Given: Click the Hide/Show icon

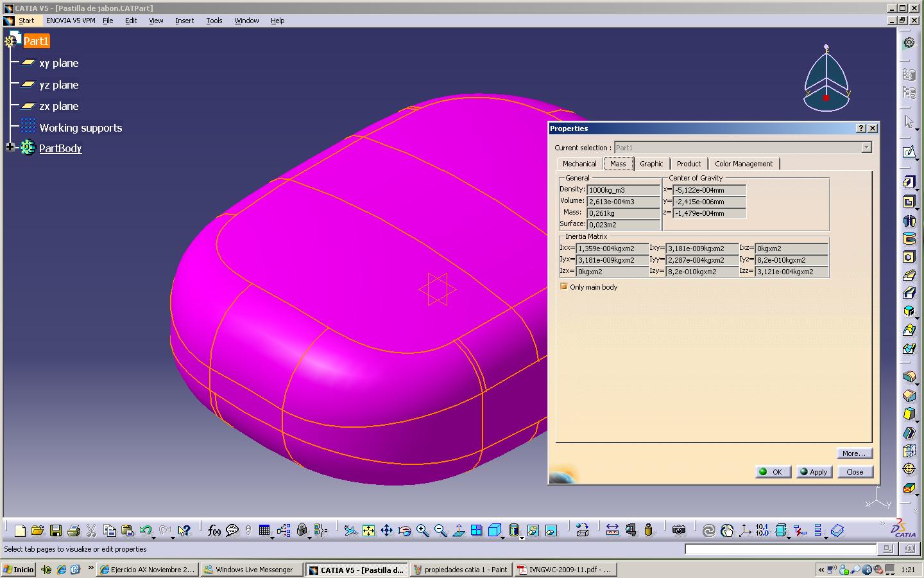Looking at the screenshot, I should (533, 530).
